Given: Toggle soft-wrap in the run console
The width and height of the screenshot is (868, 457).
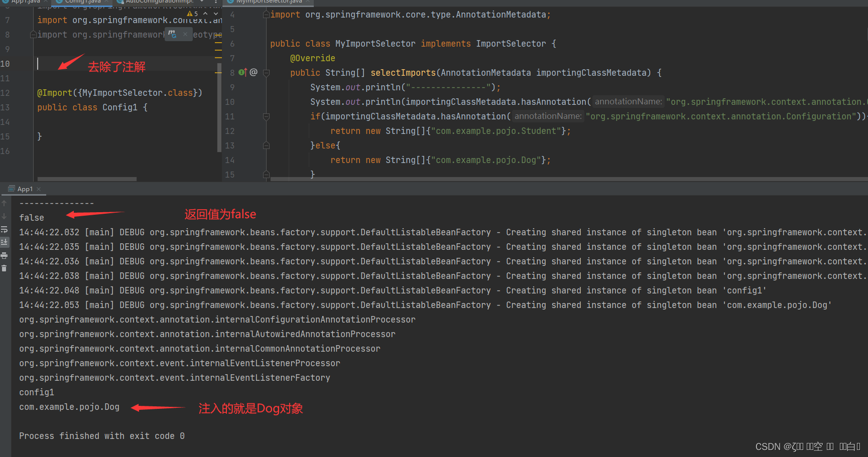Looking at the screenshot, I should coord(4,229).
